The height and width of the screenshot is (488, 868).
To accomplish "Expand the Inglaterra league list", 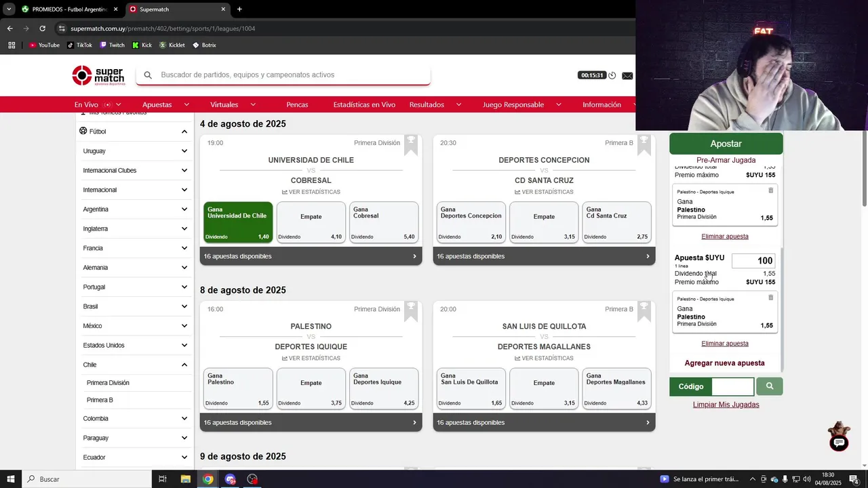I will [184, 229].
